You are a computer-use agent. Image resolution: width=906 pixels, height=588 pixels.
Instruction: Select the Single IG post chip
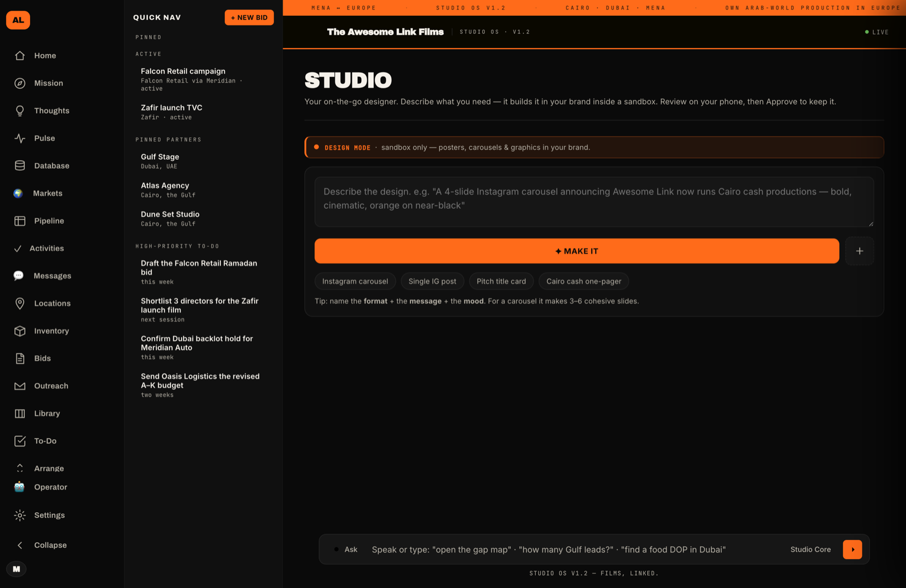[433, 281]
